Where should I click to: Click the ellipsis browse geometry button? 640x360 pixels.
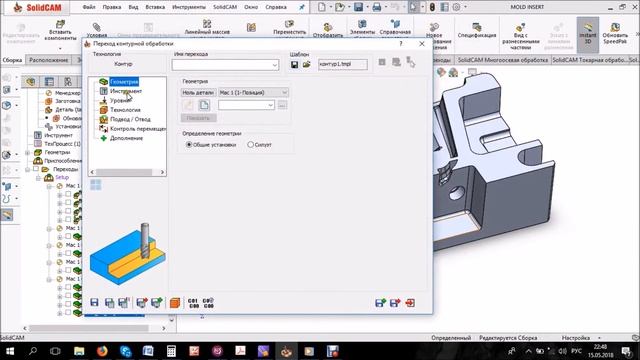(282, 105)
